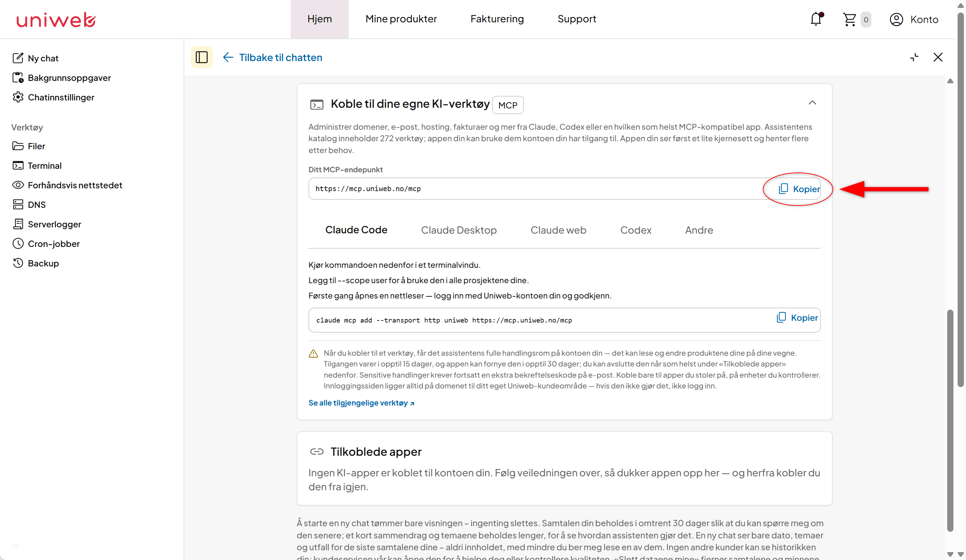Switch to the Codex tab
Image resolution: width=966 pixels, height=560 pixels.
click(636, 230)
